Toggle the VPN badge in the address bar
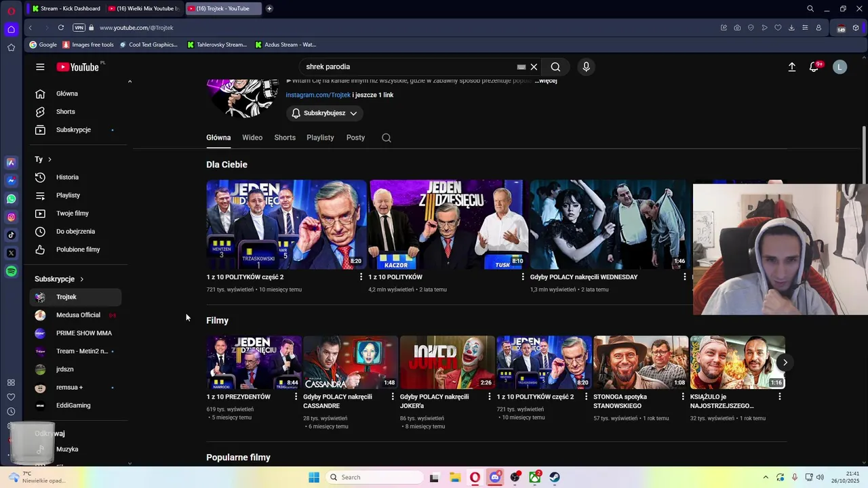This screenshot has width=868, height=488. (x=79, y=28)
